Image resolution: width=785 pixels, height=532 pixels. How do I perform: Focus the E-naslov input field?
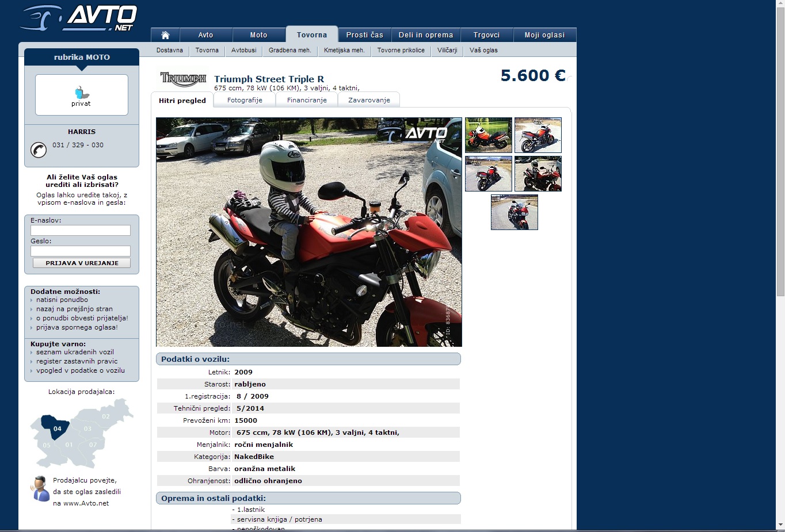[81, 230]
